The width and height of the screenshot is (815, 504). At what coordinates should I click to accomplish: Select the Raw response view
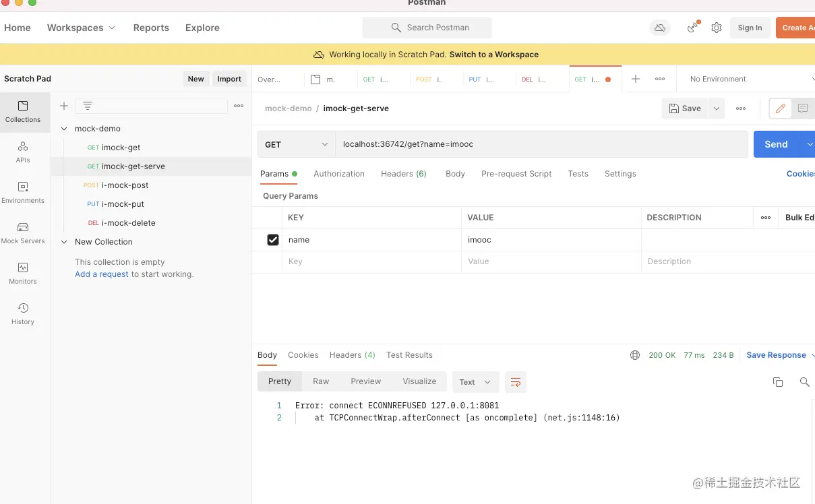[321, 381]
